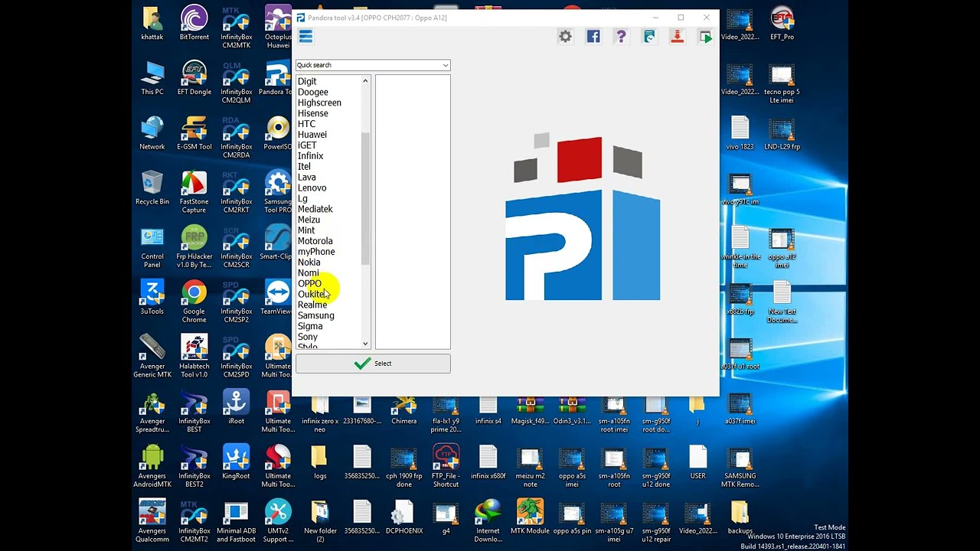Expand the Quick search dropdown
980x551 pixels.
[373, 65]
